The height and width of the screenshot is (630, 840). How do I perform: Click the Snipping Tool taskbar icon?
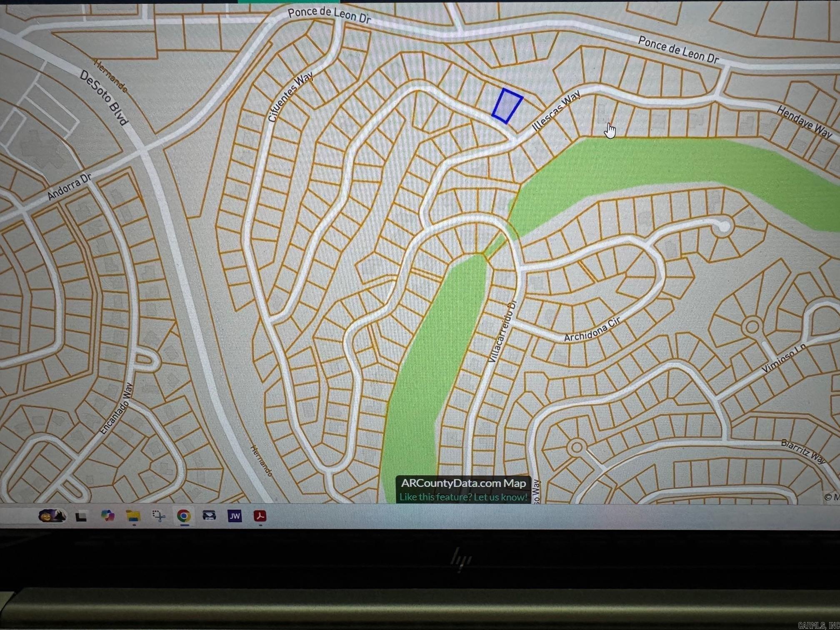click(159, 517)
